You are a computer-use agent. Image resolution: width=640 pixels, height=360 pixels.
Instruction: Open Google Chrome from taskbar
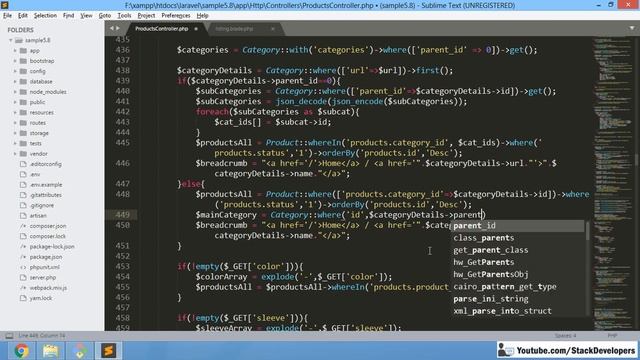[21, 351]
